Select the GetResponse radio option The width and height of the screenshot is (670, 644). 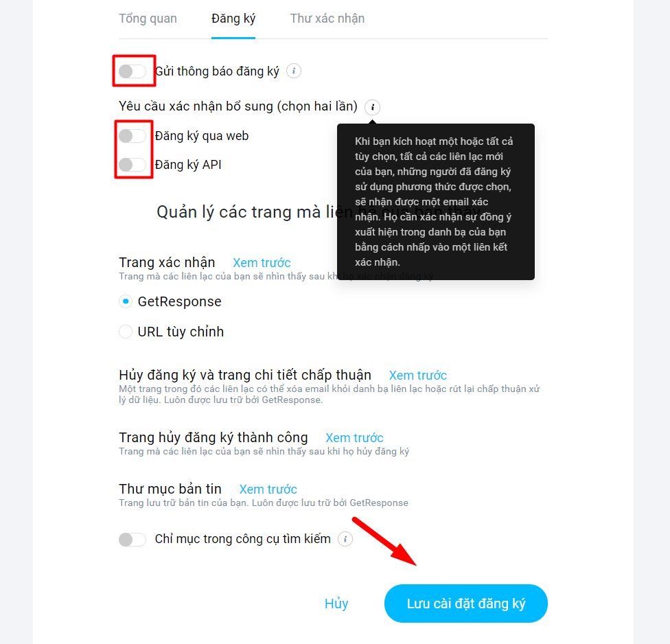pyautogui.click(x=126, y=301)
